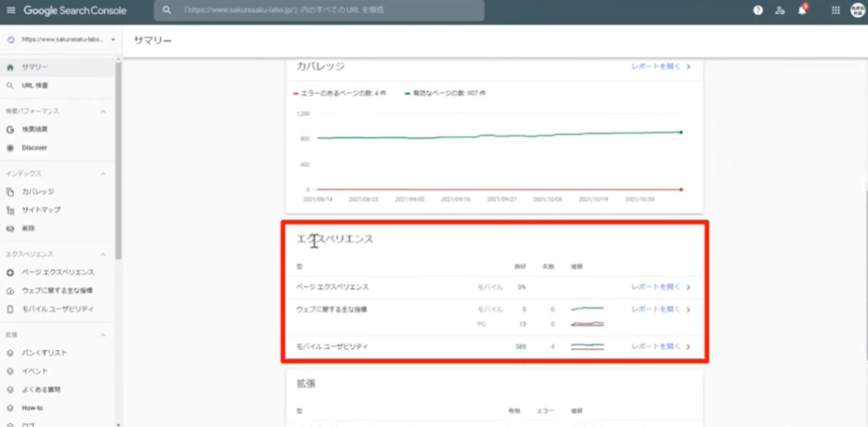Click the chevron in the モバイル ユーザビリティ row
Screen dimensions: 868x427
(688, 347)
